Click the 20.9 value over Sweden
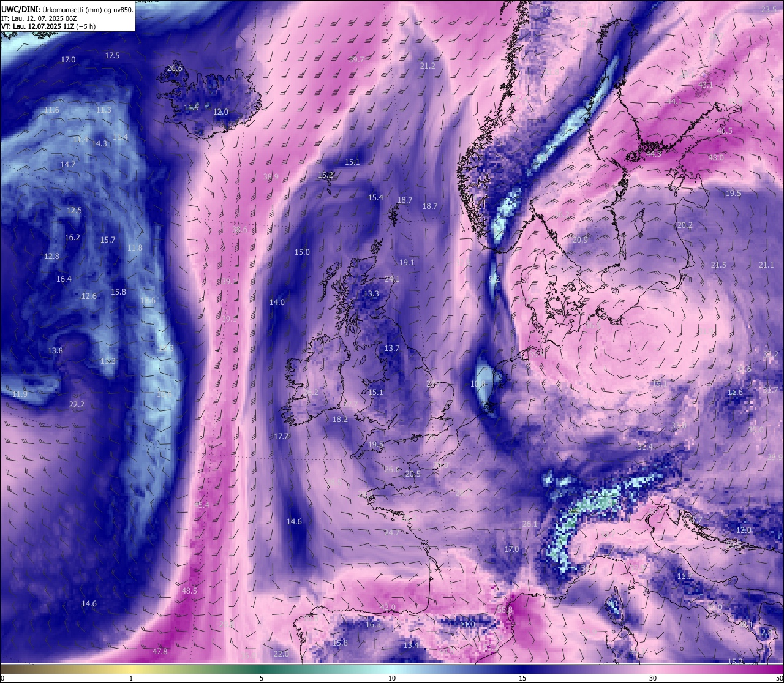The height and width of the screenshot is (683, 784). [580, 240]
